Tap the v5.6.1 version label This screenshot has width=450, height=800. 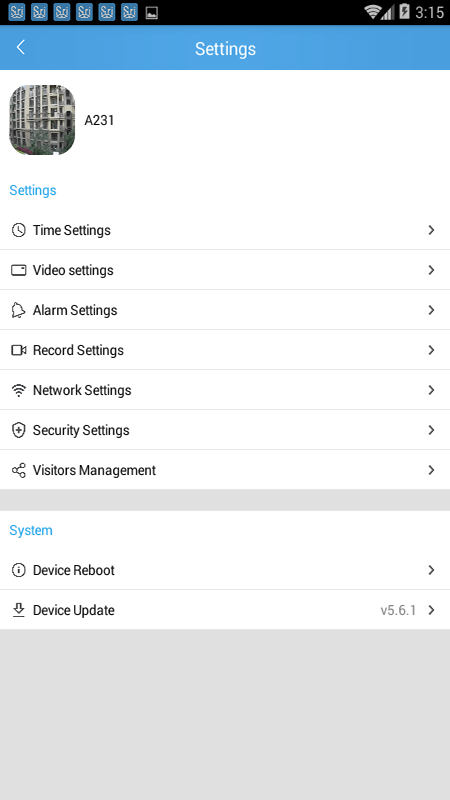coord(398,610)
